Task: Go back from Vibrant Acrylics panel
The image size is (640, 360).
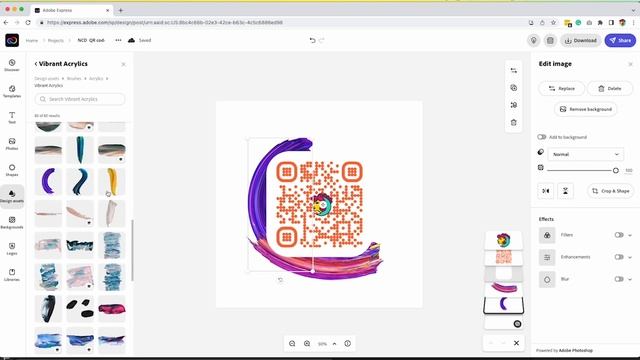Action: tap(36, 64)
